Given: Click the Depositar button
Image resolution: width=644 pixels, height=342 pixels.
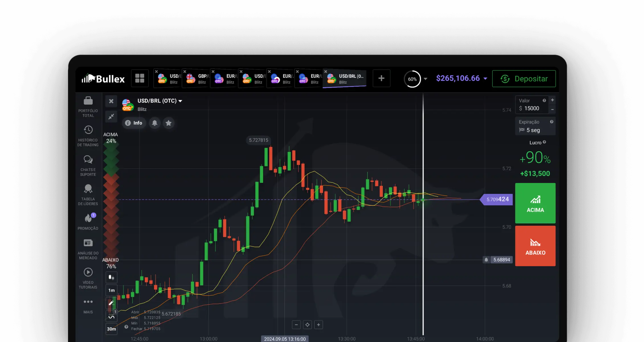Looking at the screenshot, I should [x=524, y=79].
